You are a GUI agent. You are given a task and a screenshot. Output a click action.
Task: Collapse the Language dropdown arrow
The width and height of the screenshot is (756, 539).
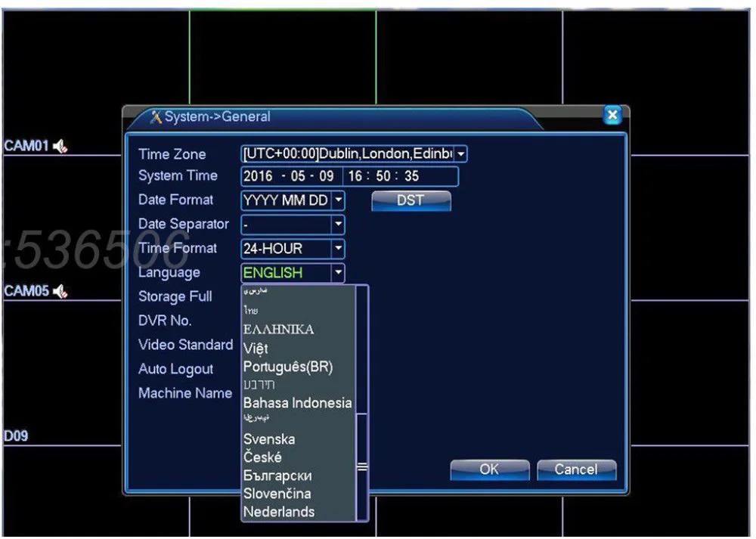[339, 272]
